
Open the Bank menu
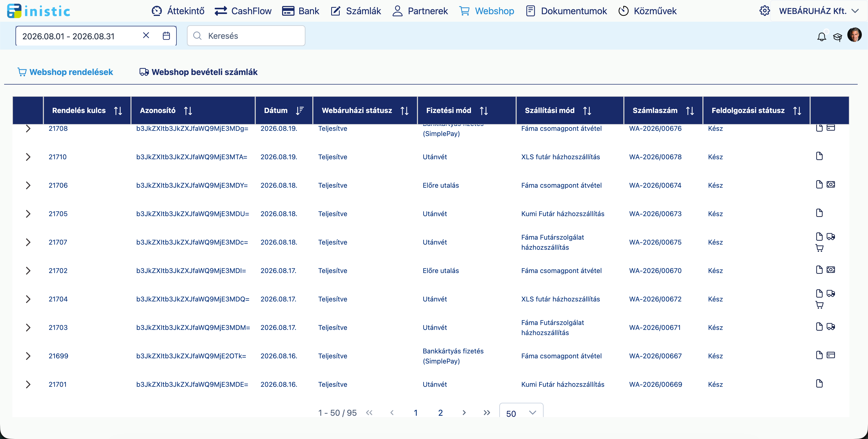300,11
